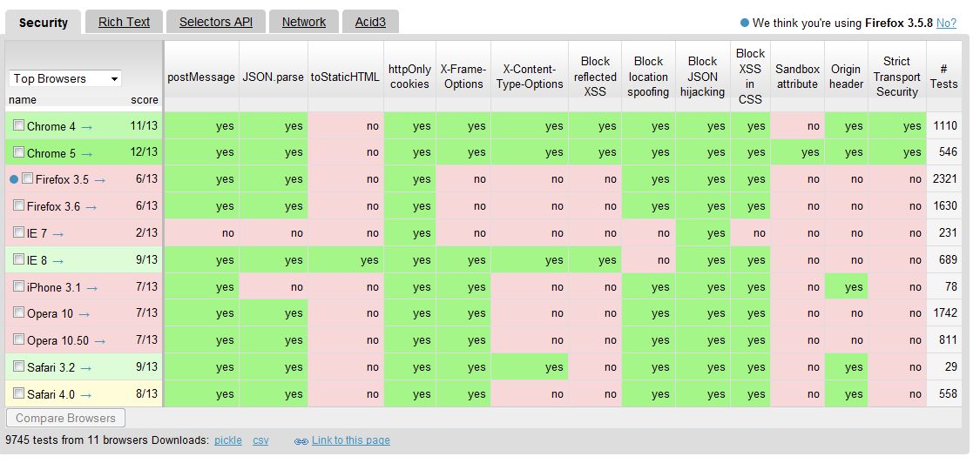The image size is (980, 470).
Task: Click the Block JSON hijacking header
Action: click(702, 77)
